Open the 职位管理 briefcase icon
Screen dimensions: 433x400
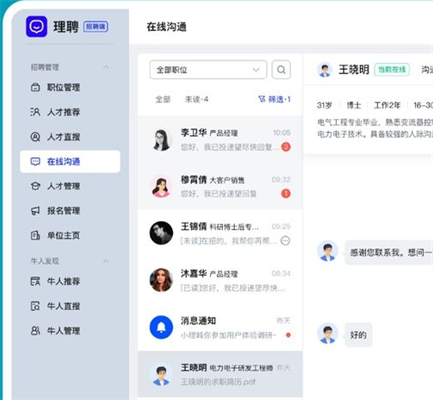(x=35, y=87)
